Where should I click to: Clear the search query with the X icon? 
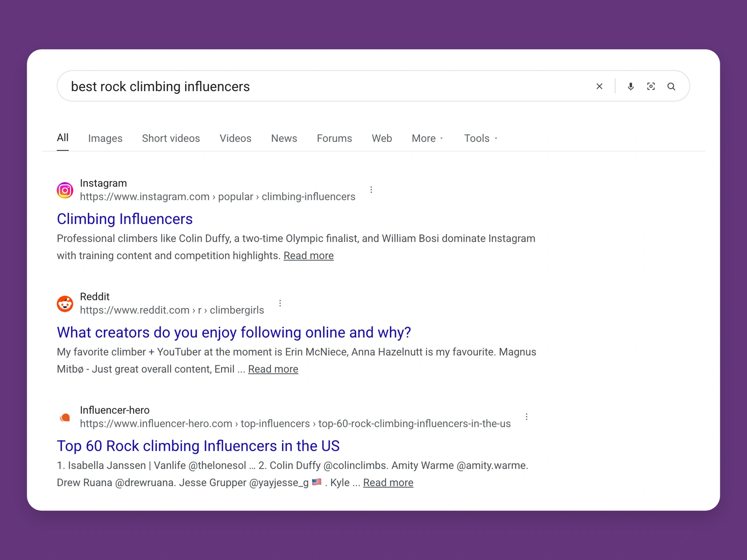click(x=599, y=86)
